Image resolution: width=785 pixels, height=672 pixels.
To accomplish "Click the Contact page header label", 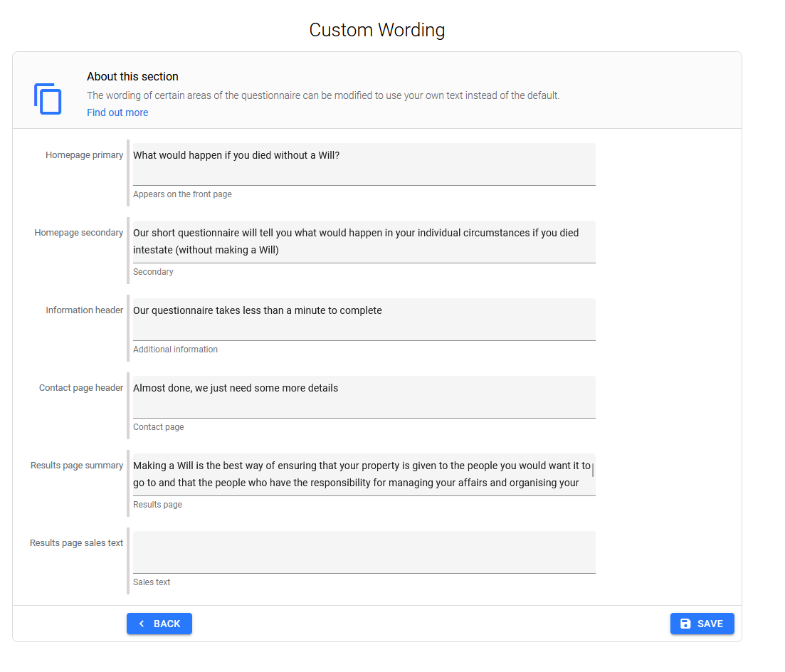I will coord(81,388).
